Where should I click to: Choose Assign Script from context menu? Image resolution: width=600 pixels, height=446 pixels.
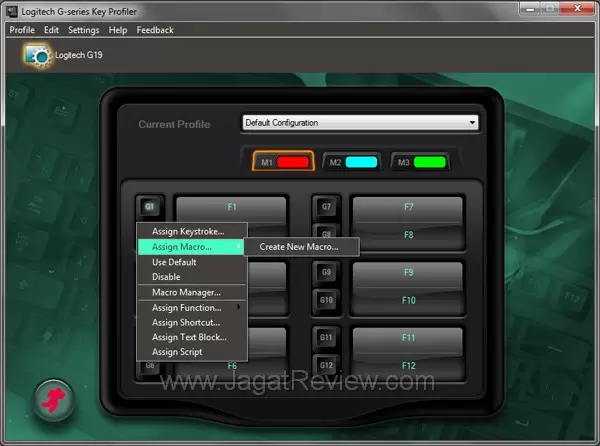pos(192,352)
